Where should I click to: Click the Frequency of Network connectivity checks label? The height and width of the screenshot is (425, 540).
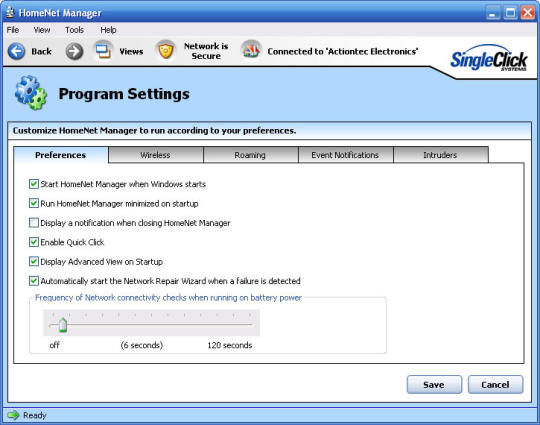(x=168, y=298)
